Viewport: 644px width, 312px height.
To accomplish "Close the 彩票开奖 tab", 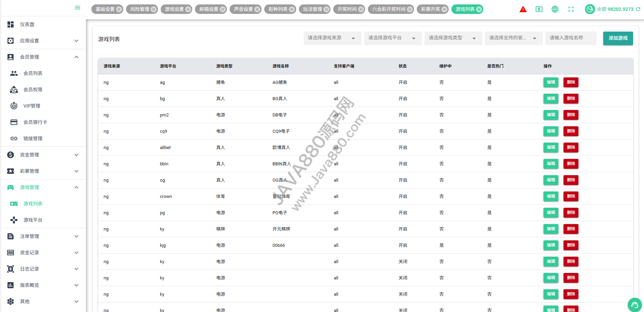I will (x=444, y=9).
